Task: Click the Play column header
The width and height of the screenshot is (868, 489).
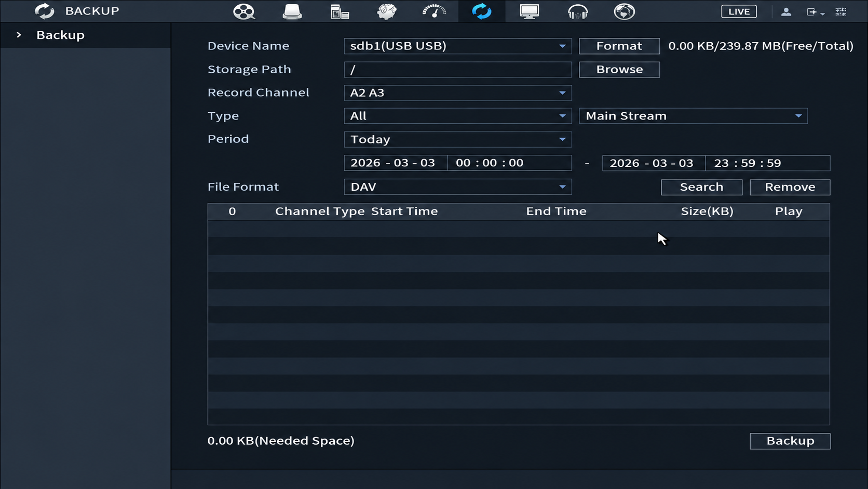Action: [789, 211]
